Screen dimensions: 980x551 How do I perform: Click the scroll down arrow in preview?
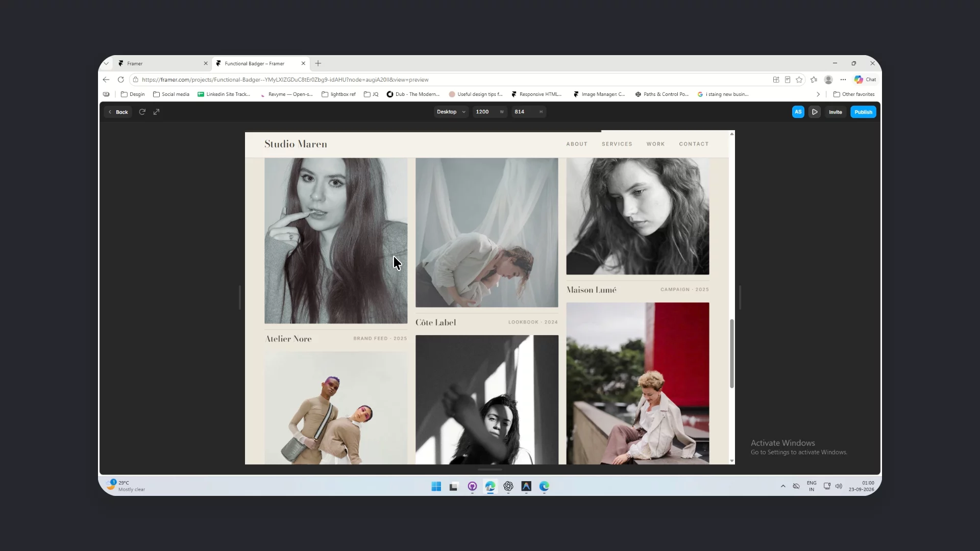[732, 461]
